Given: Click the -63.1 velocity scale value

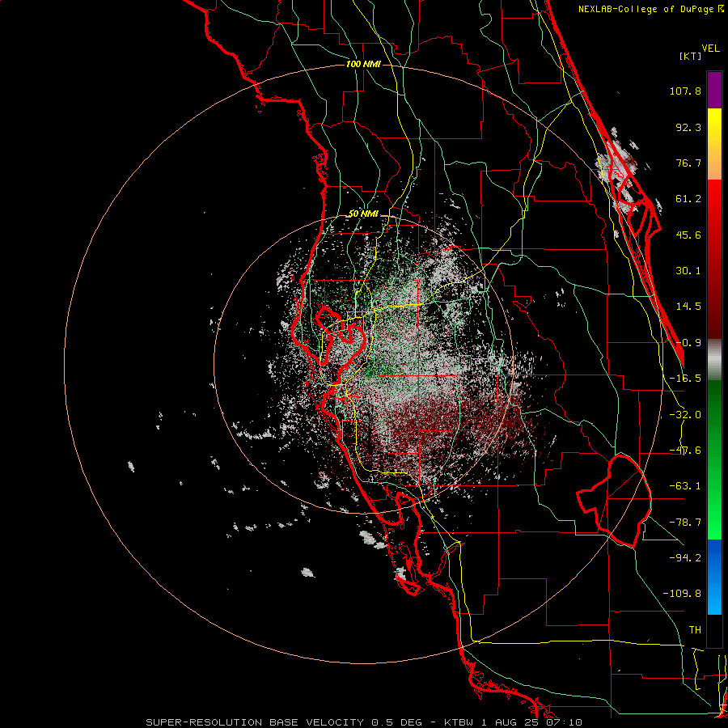Looking at the screenshot, I should point(685,486).
